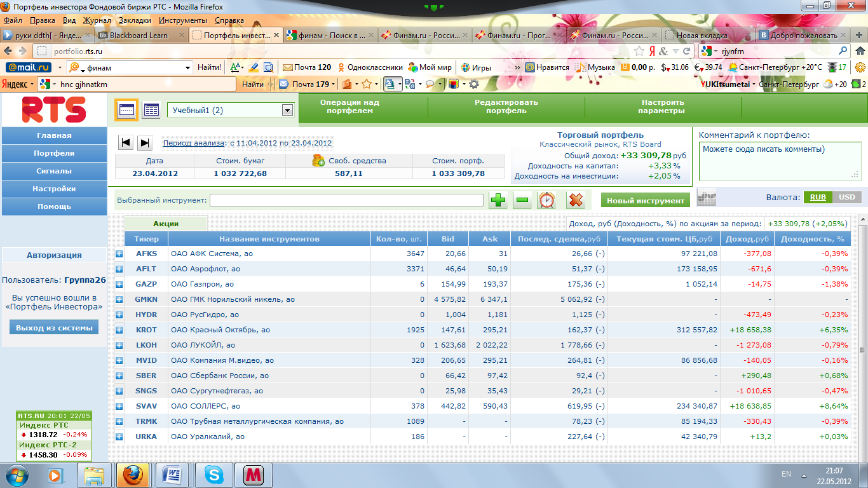Click the Новый инструмент button
The height and width of the screenshot is (488, 868).
click(x=646, y=200)
